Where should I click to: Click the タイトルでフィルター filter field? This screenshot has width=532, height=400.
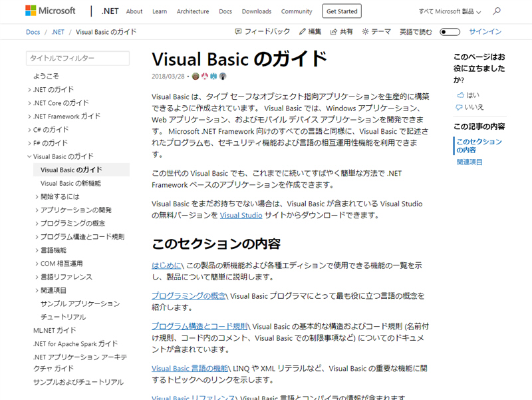coord(77,59)
